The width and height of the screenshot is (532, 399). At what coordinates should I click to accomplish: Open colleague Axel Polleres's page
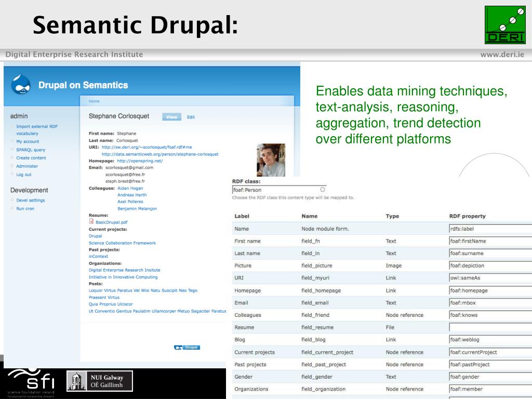tap(130, 202)
